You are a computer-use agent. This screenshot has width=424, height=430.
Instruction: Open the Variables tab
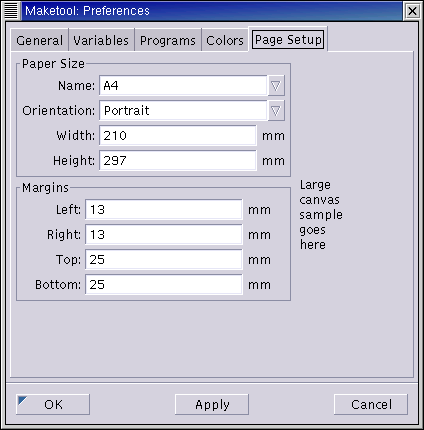(x=101, y=40)
